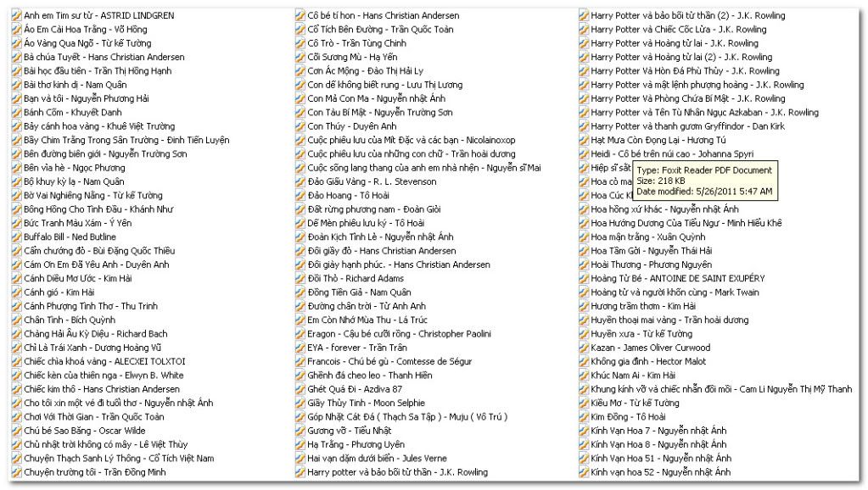Viewport: 868px width, 490px height.
Task: Click PDF icon of Harry Potter và Chiếc Cốc Lửa
Action: (x=584, y=30)
